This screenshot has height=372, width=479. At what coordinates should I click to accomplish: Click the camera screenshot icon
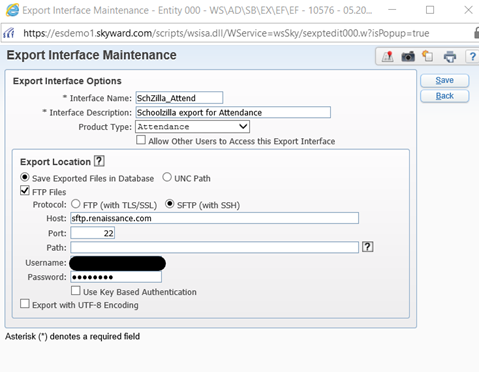click(x=408, y=57)
